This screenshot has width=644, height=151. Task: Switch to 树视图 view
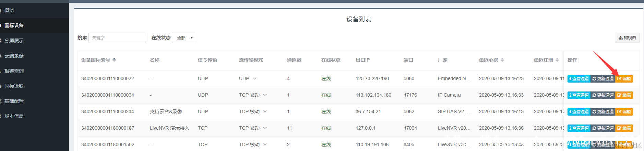click(x=627, y=38)
